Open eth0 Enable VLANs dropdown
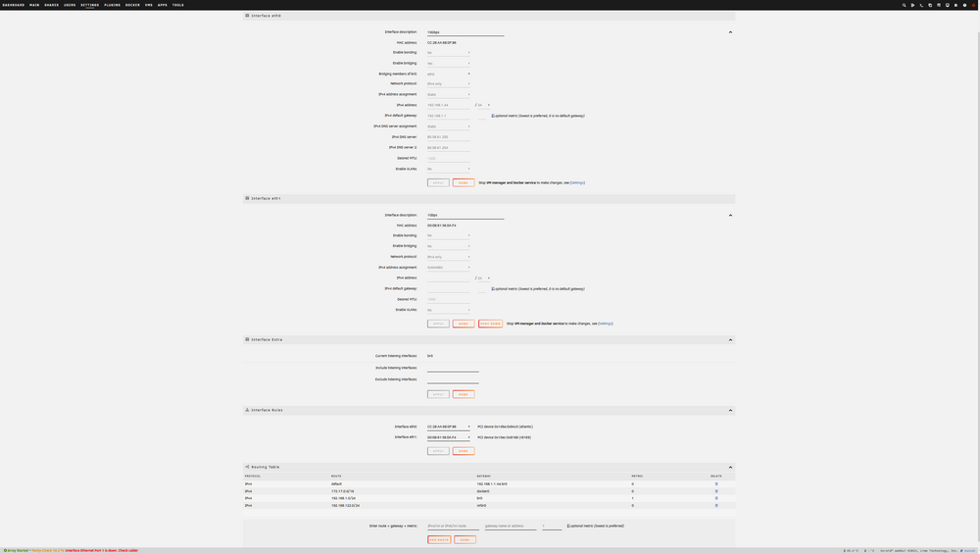The width and height of the screenshot is (980, 554). pyautogui.click(x=448, y=169)
